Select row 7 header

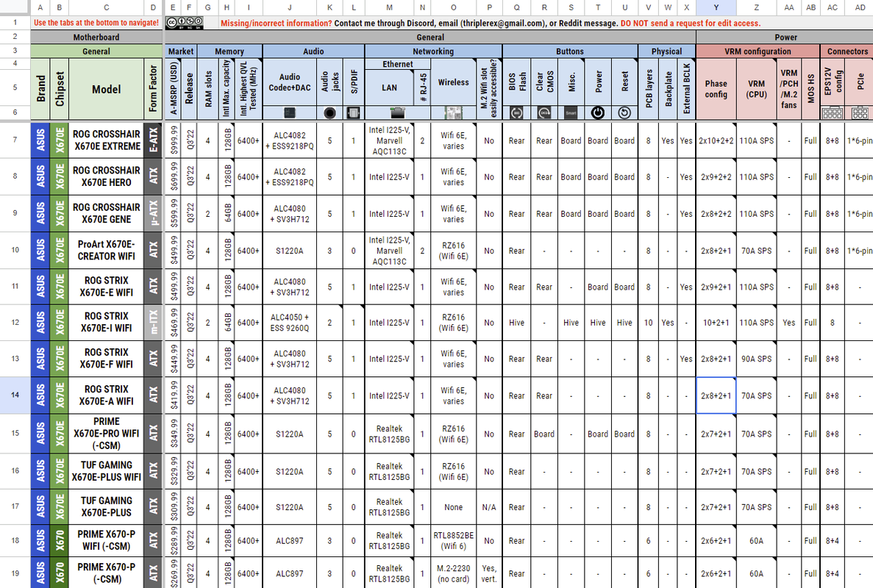15,140
